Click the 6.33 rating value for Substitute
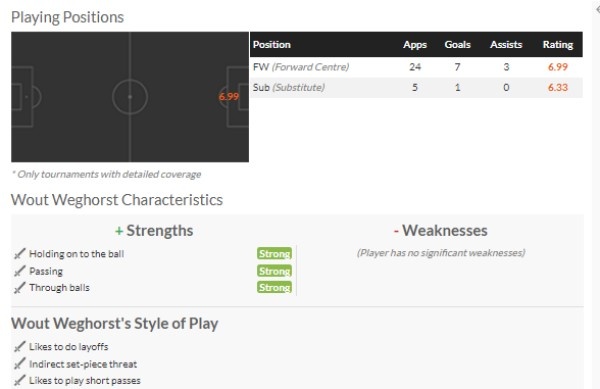This screenshot has height=389, width=600. click(x=558, y=88)
